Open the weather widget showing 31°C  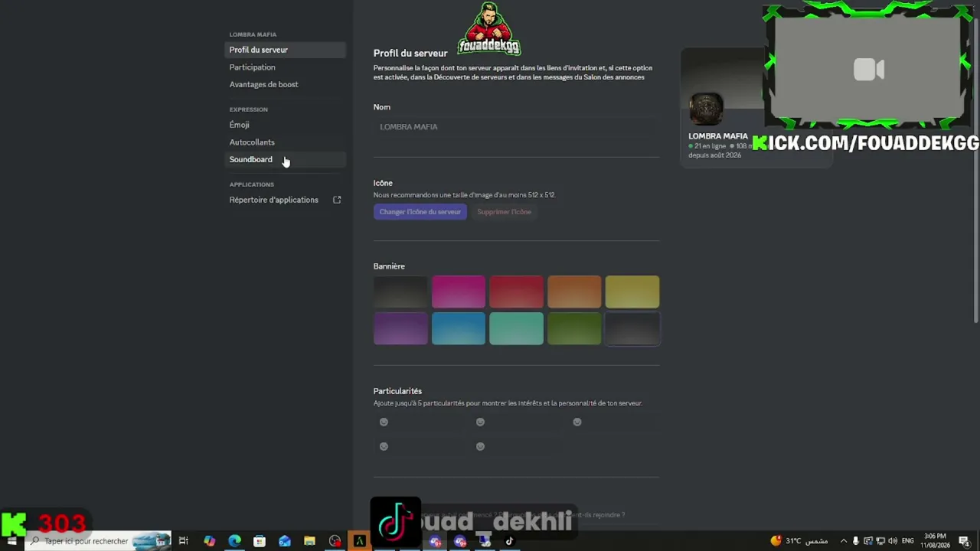coord(799,541)
